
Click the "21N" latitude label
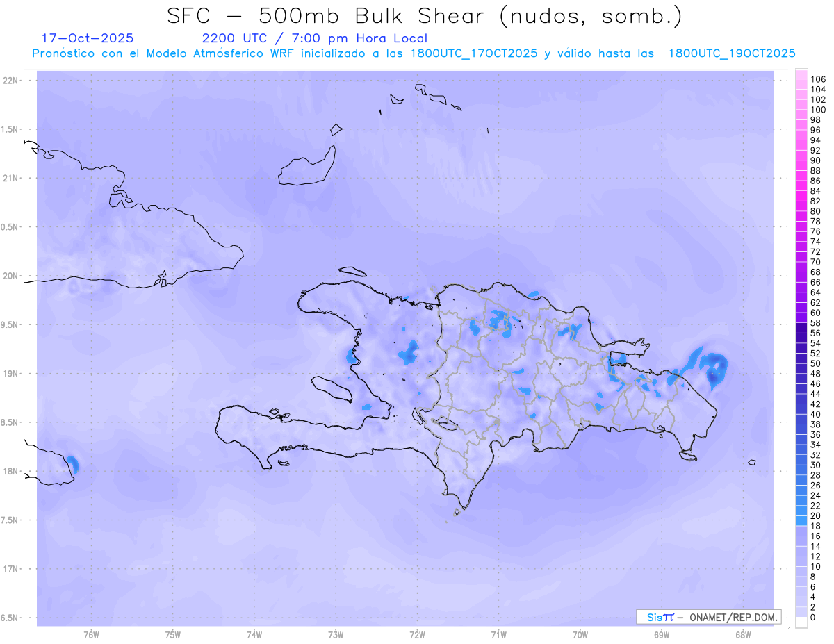(x=10, y=178)
